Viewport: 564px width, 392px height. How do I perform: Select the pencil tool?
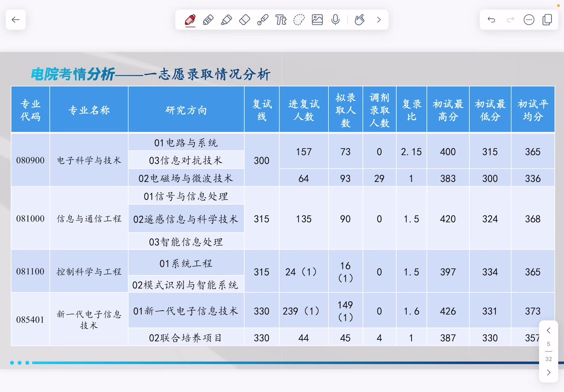[x=208, y=20]
